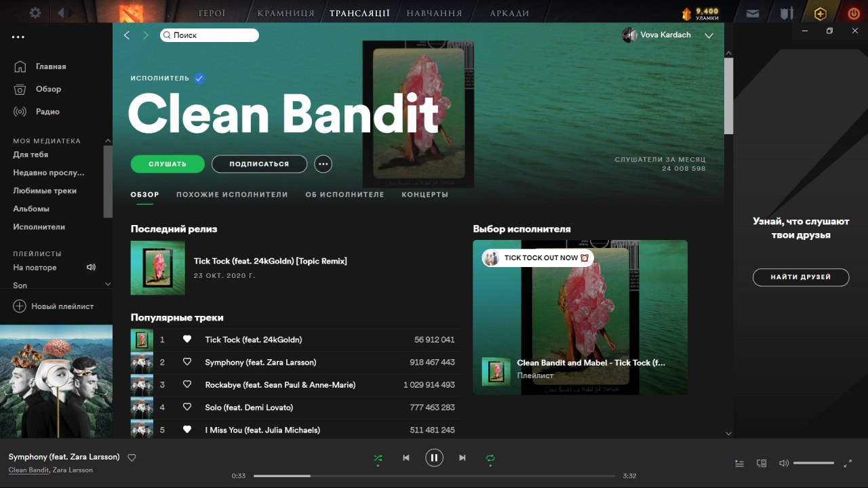Switch to Похожие исполнители tab
The image size is (868, 488).
(x=232, y=195)
